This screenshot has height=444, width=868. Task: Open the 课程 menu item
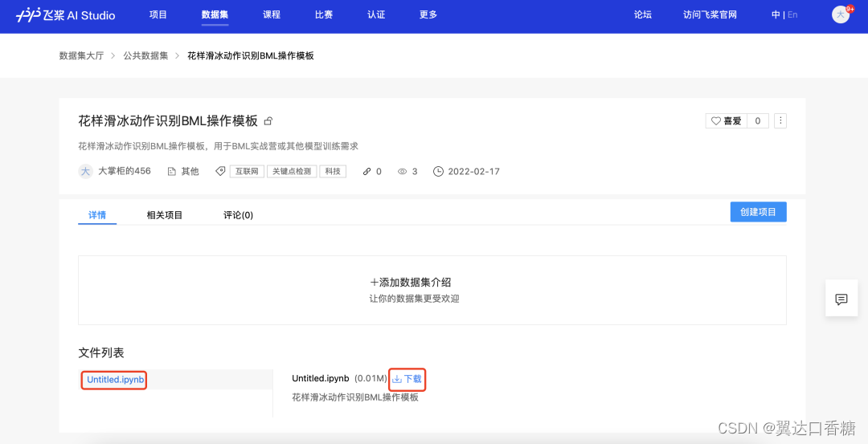click(x=272, y=15)
